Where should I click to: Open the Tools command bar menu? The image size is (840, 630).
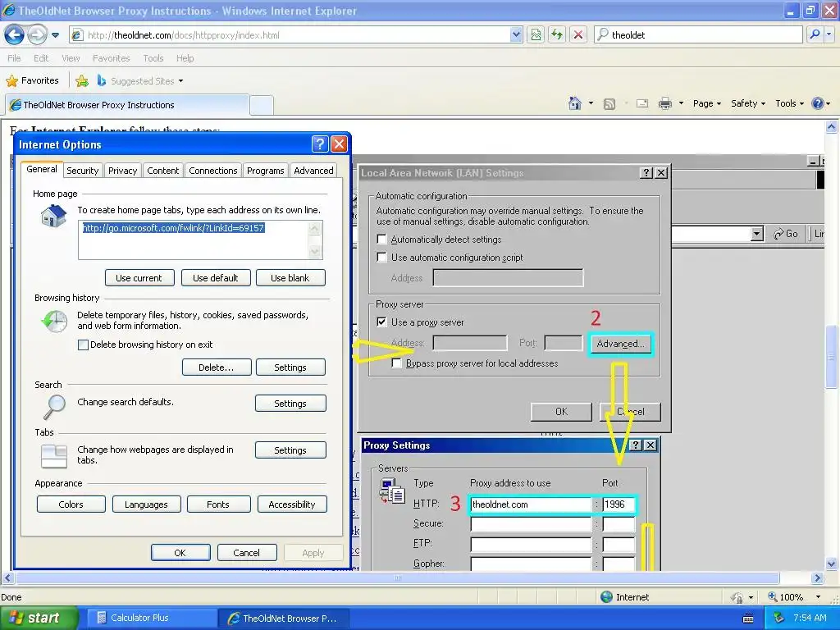[790, 103]
